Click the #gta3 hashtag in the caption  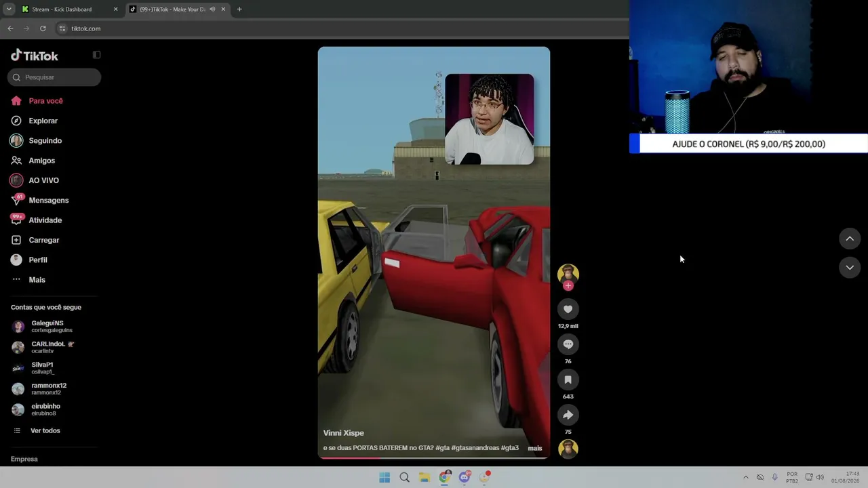(510, 448)
